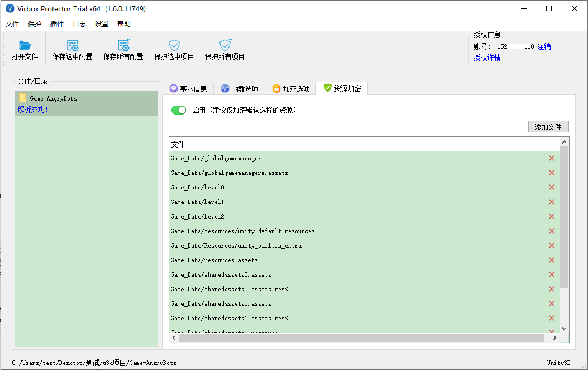Viewport: 588px width, 370px height.
Task: Delete Game_Data/level2 row via red X
Action: 552,216
